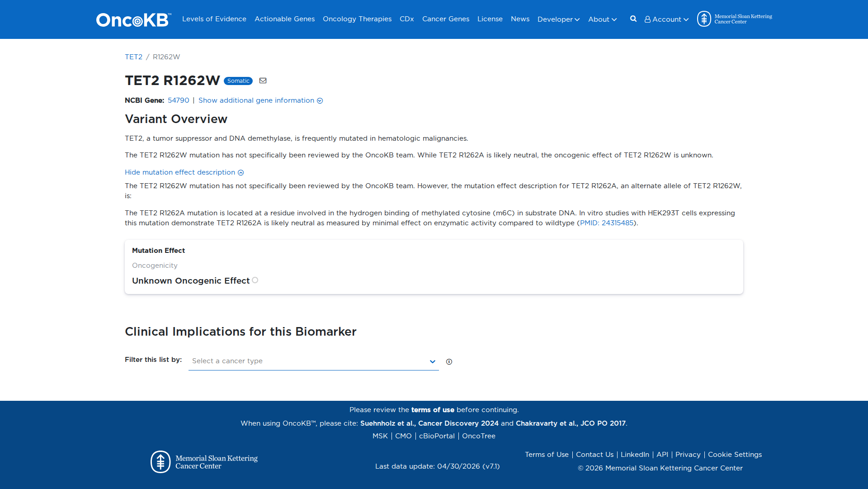Open the Levels of Evidence page
The image size is (868, 489).
pos(214,19)
